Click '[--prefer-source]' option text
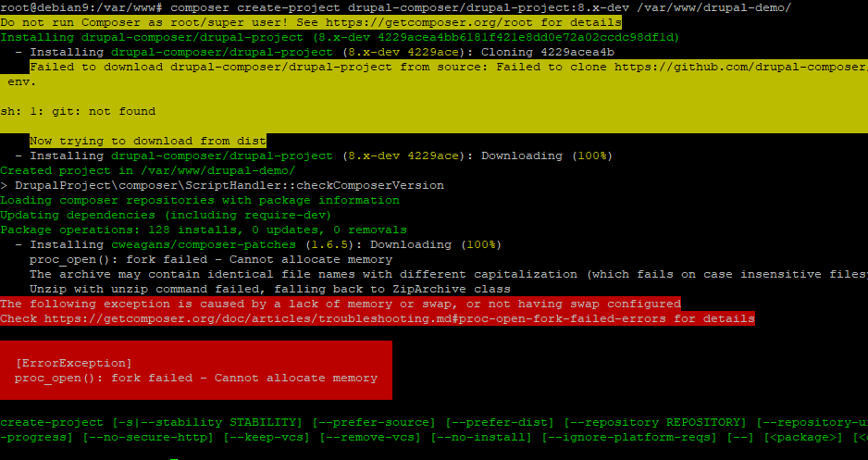Screen dimensions: 868x460 pos(374,422)
